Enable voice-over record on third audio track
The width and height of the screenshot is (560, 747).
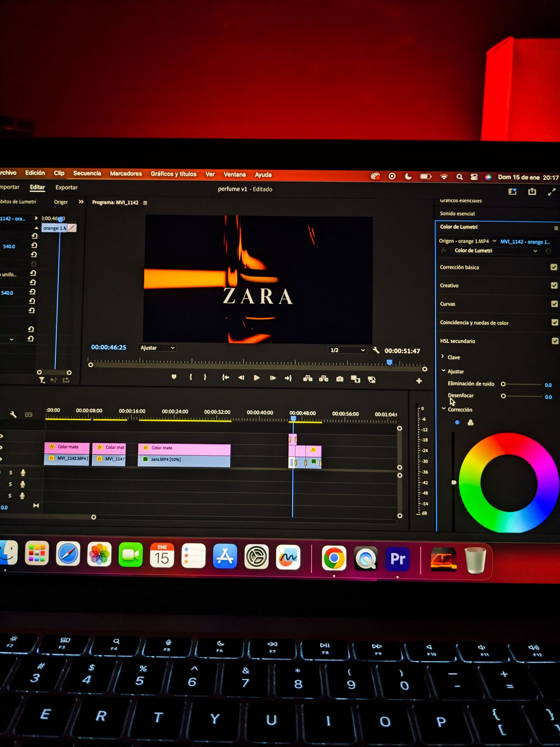(22, 496)
